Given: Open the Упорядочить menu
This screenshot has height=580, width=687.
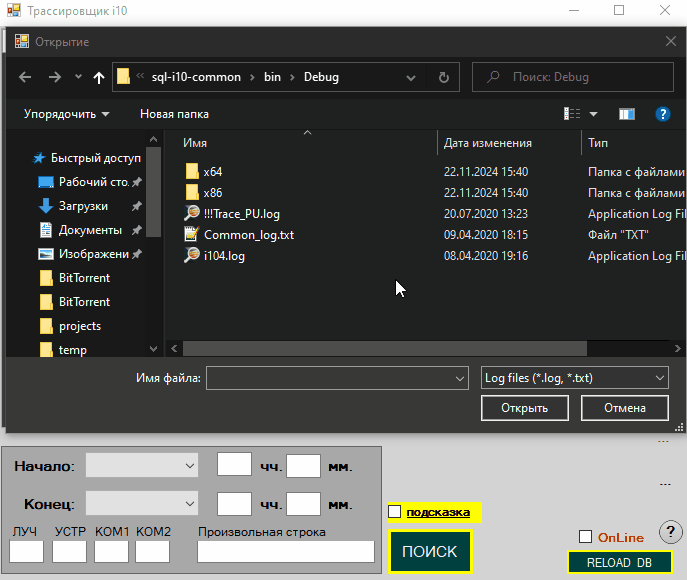Looking at the screenshot, I should (66, 114).
